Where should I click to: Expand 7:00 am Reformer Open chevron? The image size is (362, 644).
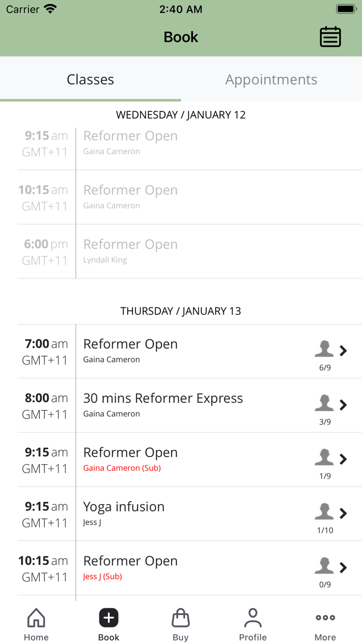[343, 350]
